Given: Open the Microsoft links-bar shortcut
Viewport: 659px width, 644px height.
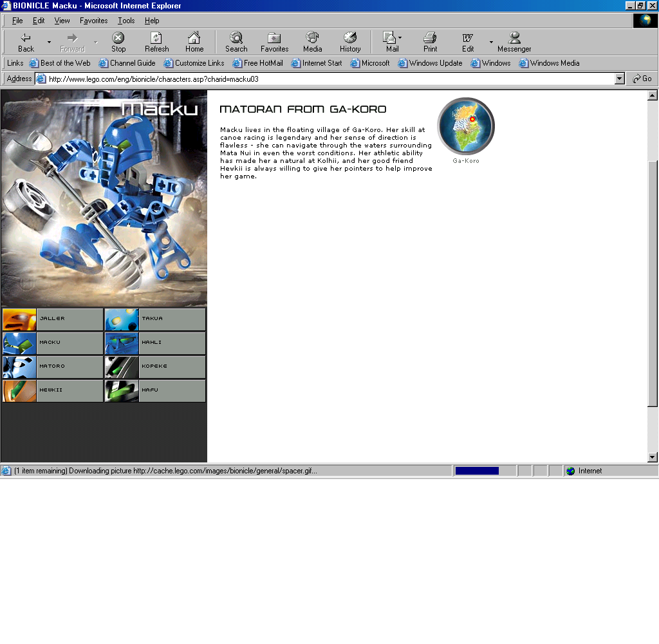Looking at the screenshot, I should 370,63.
